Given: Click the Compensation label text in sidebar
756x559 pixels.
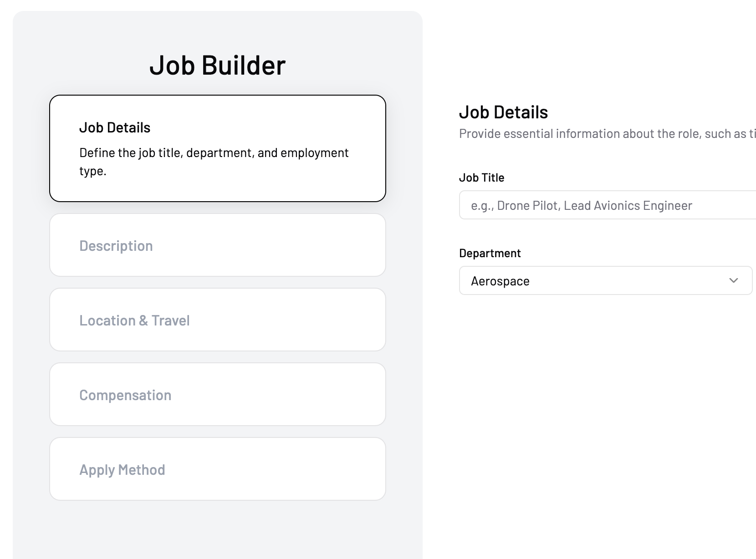Looking at the screenshot, I should (x=125, y=395).
